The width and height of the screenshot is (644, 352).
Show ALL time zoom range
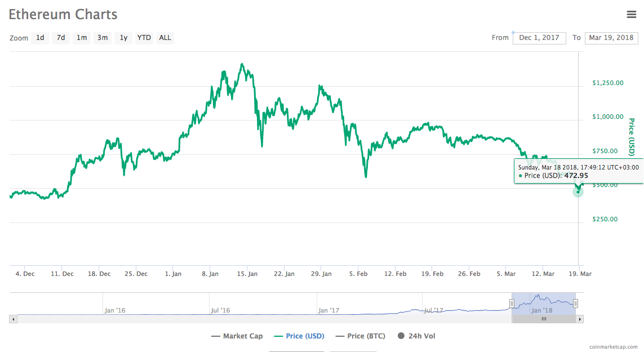(165, 38)
